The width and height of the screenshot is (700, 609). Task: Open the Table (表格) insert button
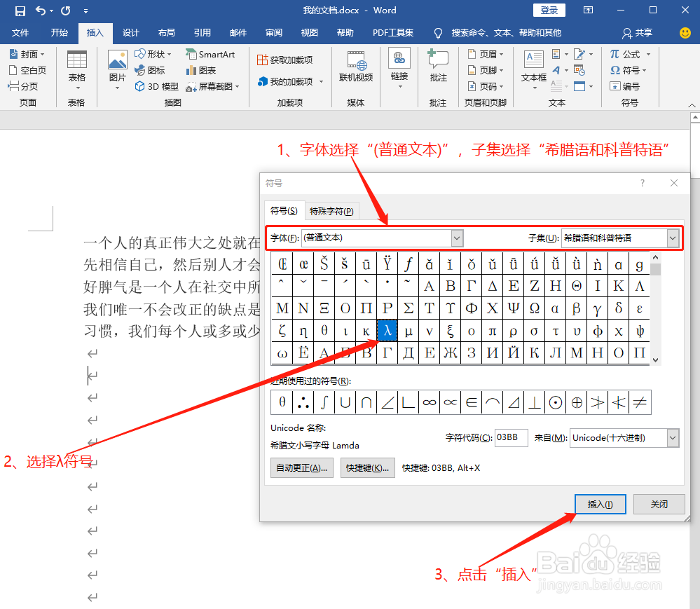coord(77,69)
